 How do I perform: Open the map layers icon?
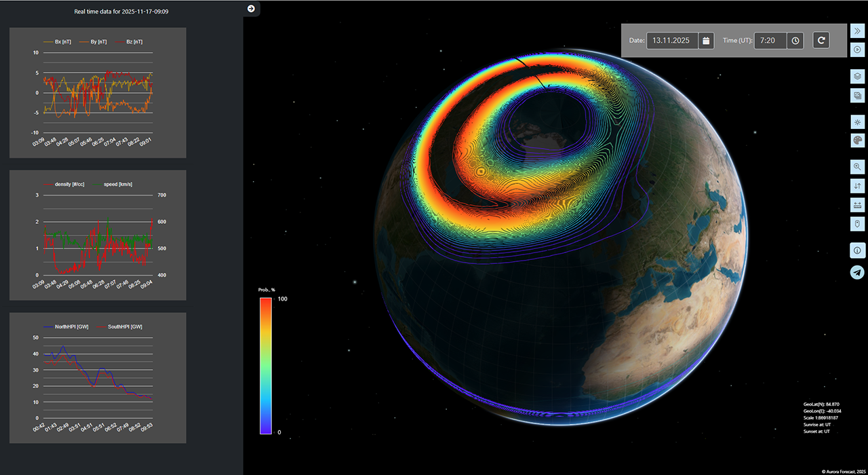(x=857, y=76)
